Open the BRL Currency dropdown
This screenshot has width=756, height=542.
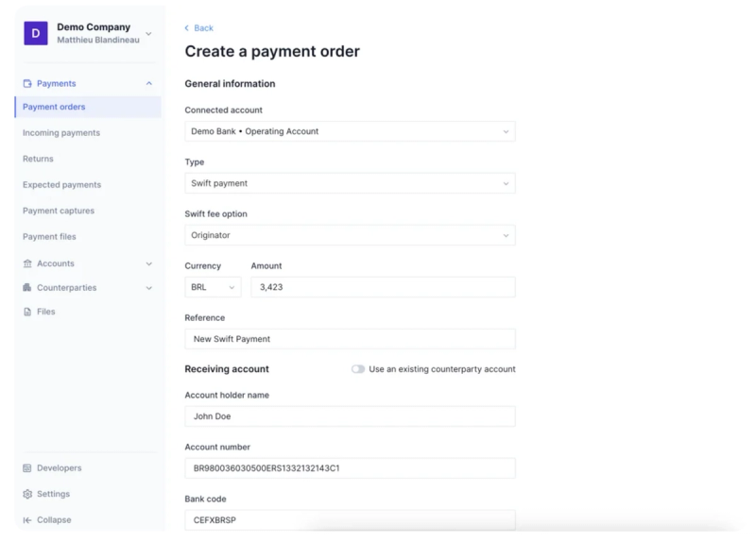pos(213,287)
